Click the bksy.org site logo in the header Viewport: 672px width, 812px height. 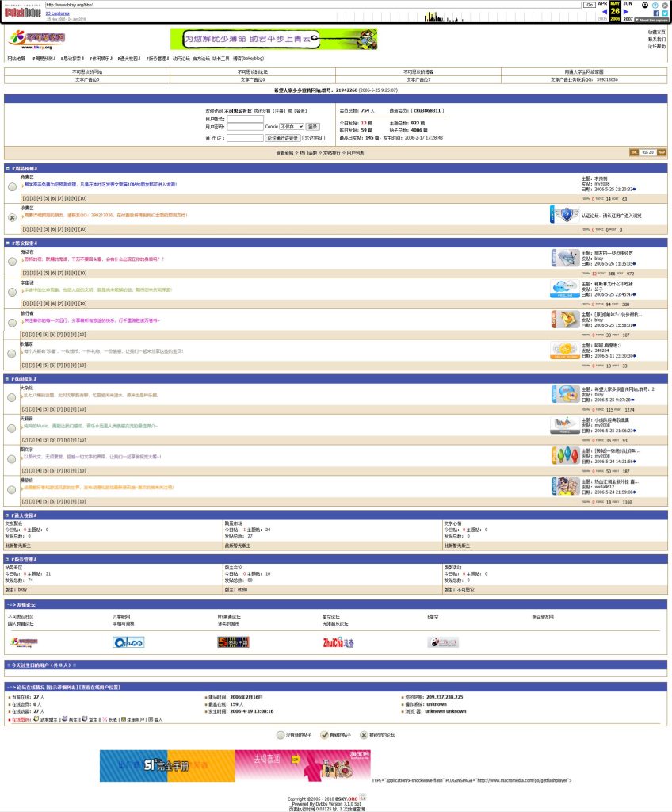pos(36,39)
